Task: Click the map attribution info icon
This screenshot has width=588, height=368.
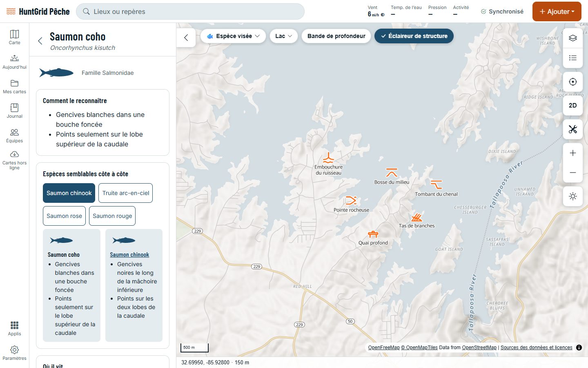Action: pyautogui.click(x=579, y=348)
